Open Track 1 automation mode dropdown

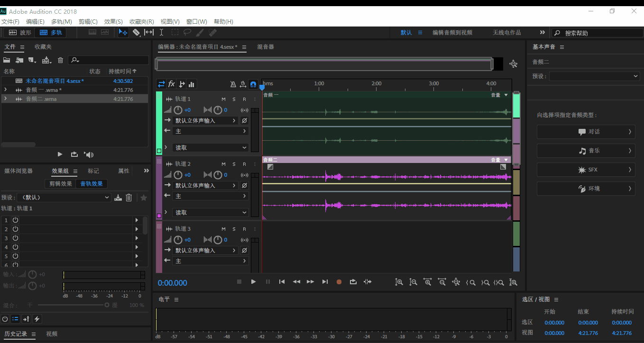tap(211, 147)
